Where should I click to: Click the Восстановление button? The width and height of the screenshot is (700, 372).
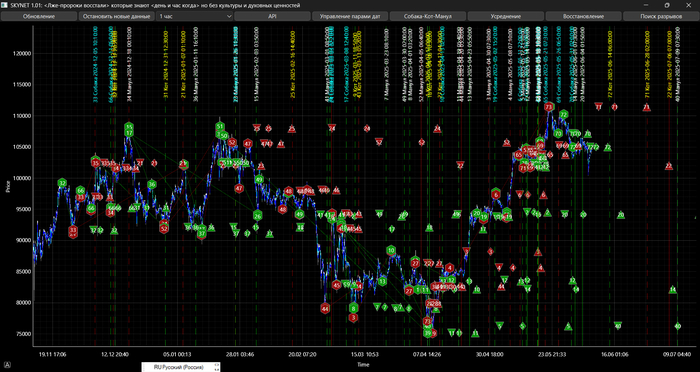(x=583, y=17)
